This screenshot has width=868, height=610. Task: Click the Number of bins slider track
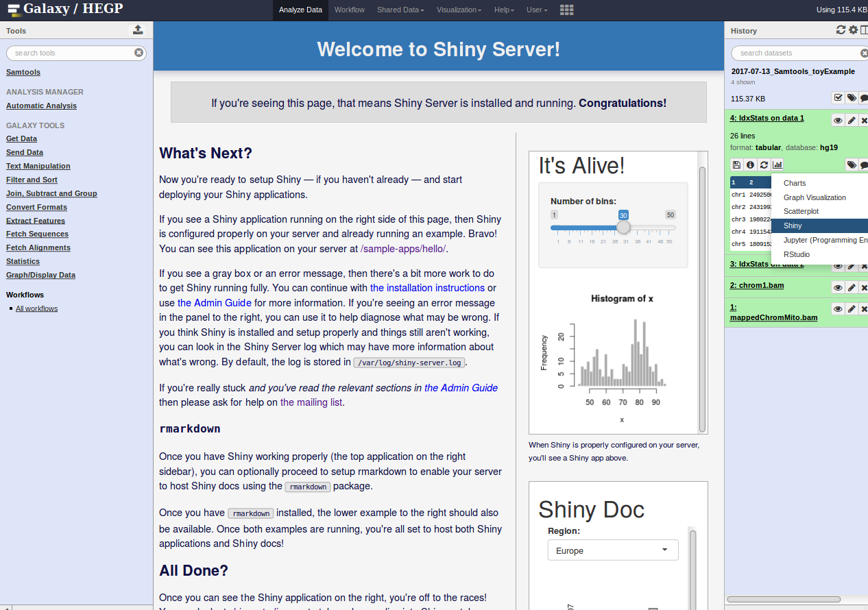[x=613, y=228]
